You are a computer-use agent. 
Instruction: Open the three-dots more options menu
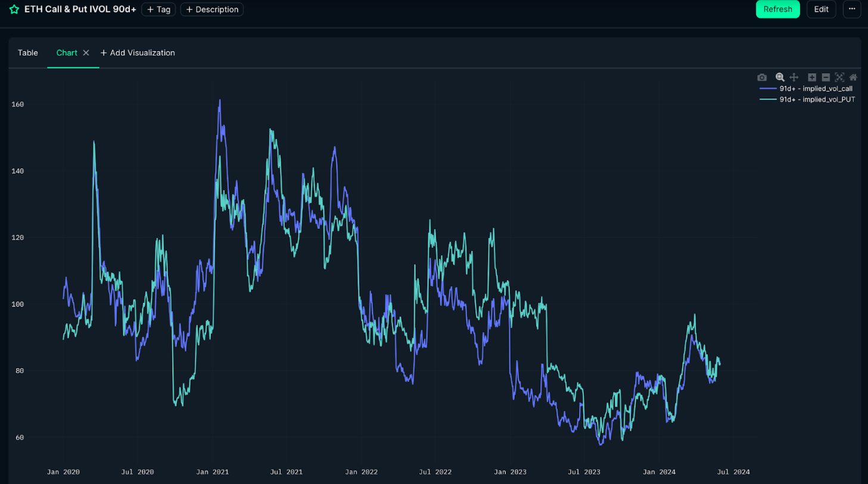[x=852, y=9]
